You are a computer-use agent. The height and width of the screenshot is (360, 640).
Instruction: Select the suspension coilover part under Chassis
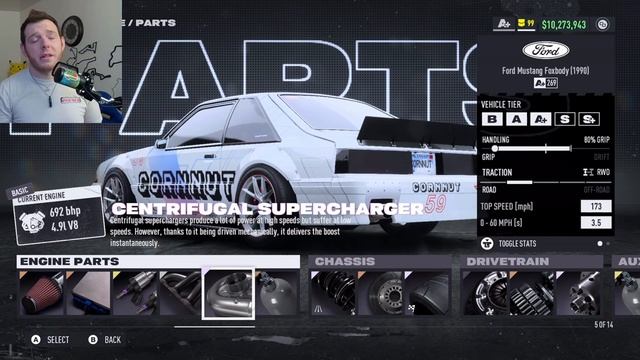[x=333, y=293]
